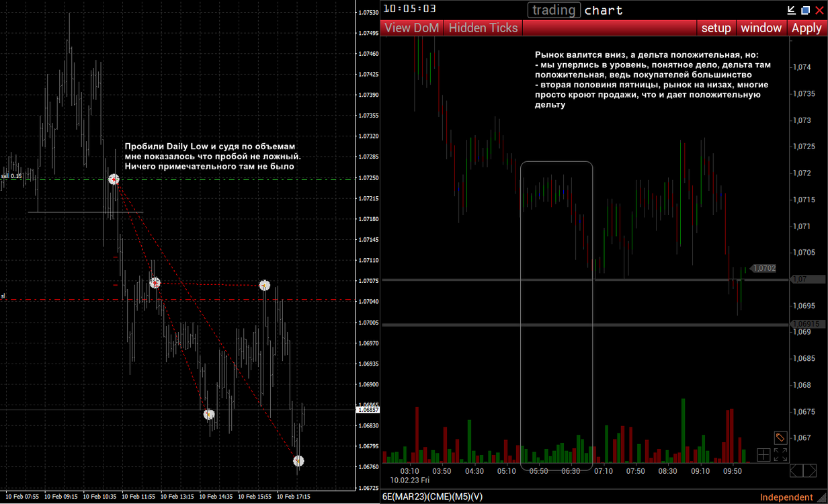
Task: Click the minimize-to-corner arrow icon
Action: click(792, 10)
